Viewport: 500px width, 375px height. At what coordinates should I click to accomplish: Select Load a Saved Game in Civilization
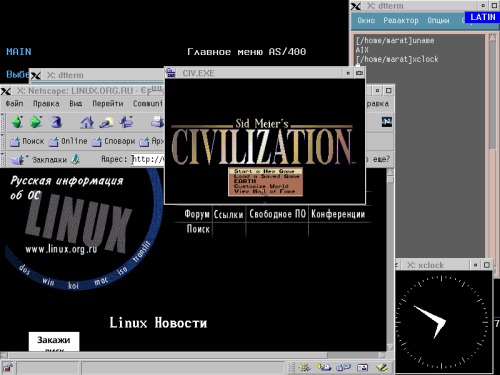point(266,176)
